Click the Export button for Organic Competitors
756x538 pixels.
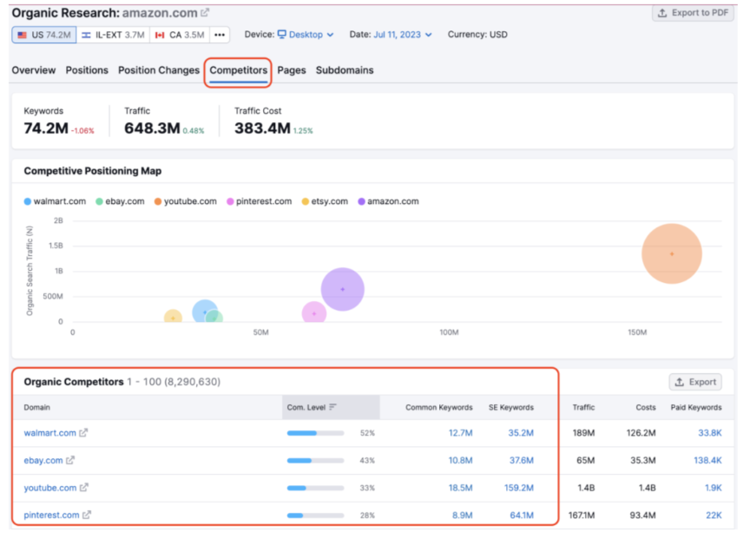pos(695,382)
